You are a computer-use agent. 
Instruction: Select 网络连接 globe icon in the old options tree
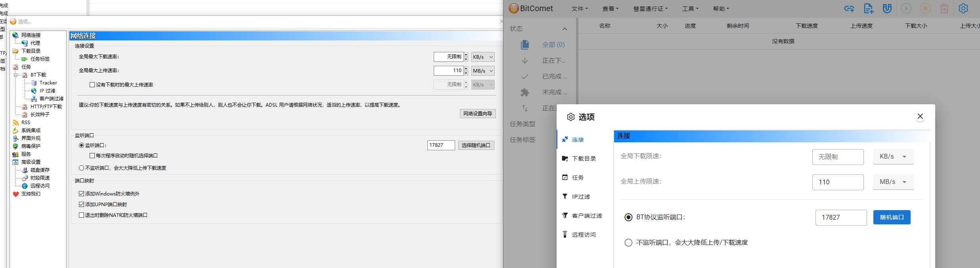[15, 35]
